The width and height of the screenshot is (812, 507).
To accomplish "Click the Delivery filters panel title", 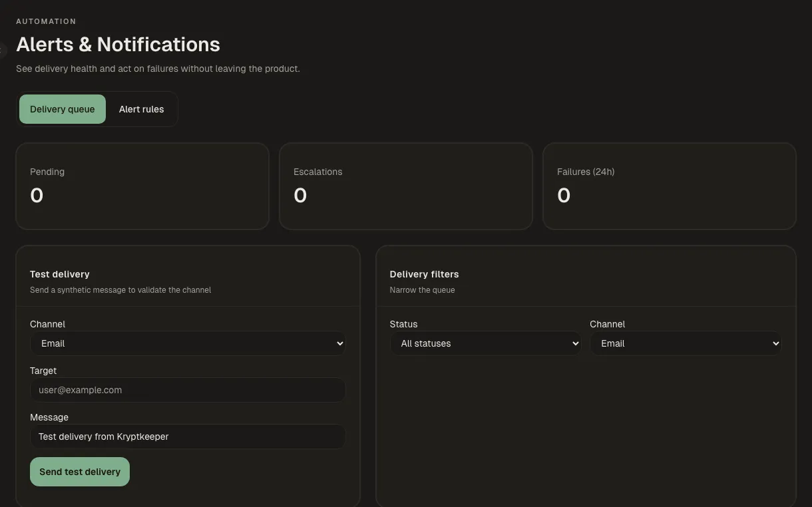I will [x=424, y=274].
